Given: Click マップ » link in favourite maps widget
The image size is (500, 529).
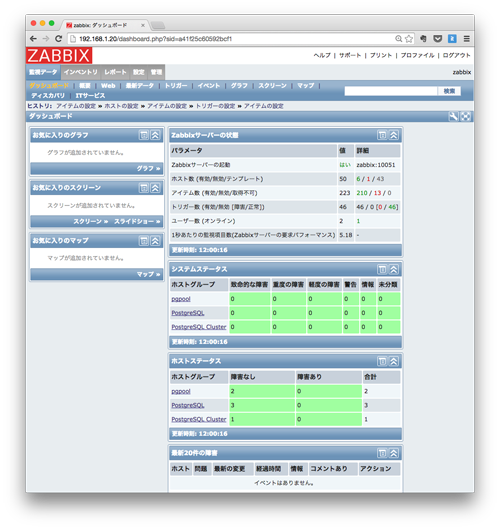Looking at the screenshot, I should pos(148,274).
